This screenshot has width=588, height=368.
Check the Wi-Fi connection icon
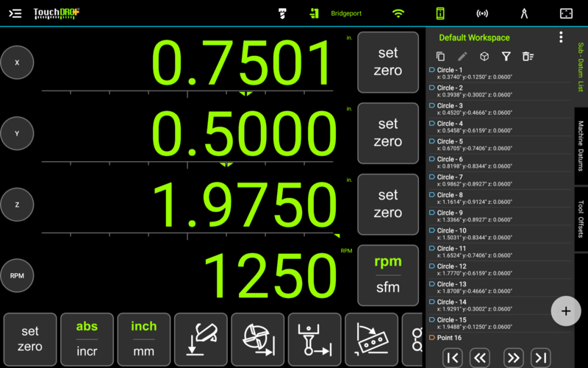398,13
